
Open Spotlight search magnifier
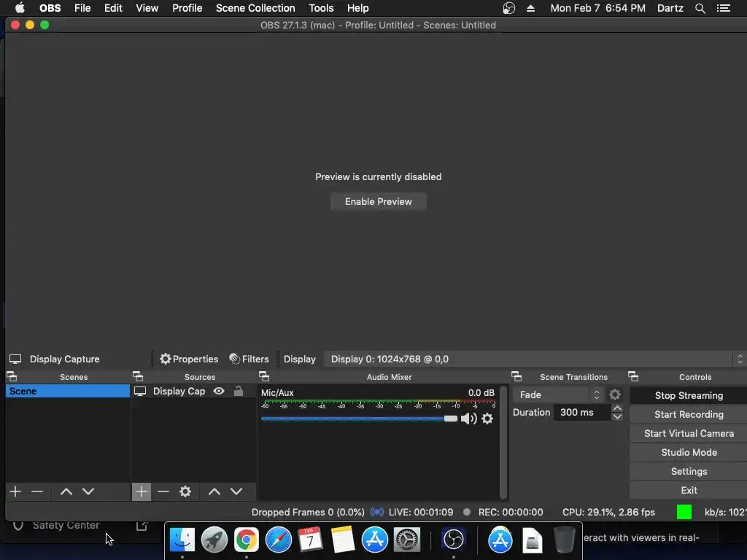pos(700,8)
